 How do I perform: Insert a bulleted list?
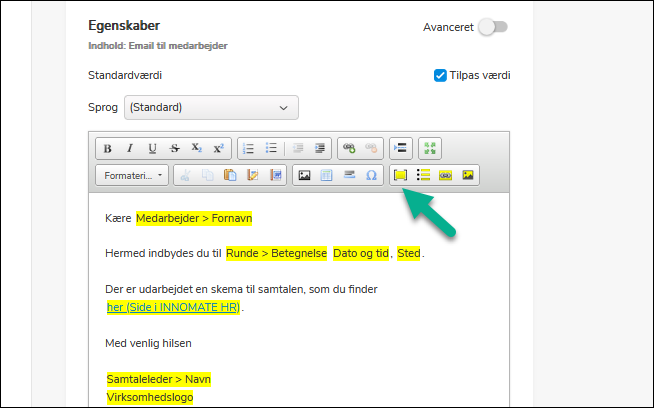coord(271,148)
